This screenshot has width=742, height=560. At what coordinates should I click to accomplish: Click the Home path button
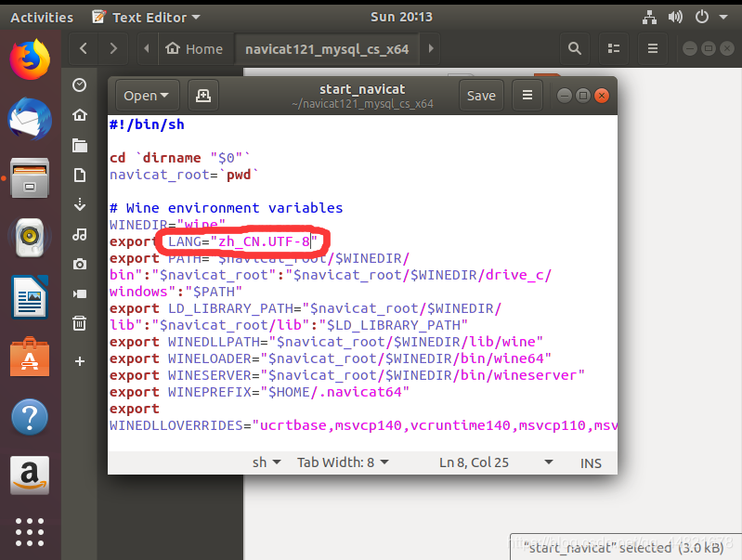pos(194,48)
